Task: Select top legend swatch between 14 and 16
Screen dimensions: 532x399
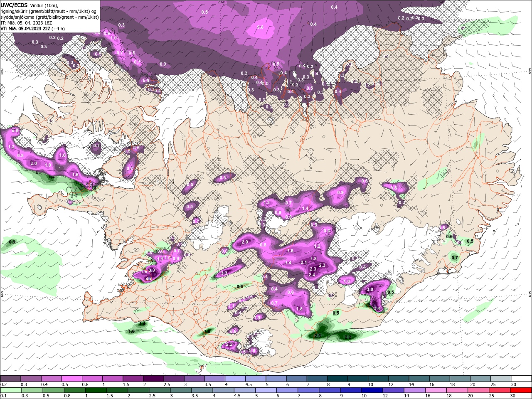Action: [x=419, y=379]
